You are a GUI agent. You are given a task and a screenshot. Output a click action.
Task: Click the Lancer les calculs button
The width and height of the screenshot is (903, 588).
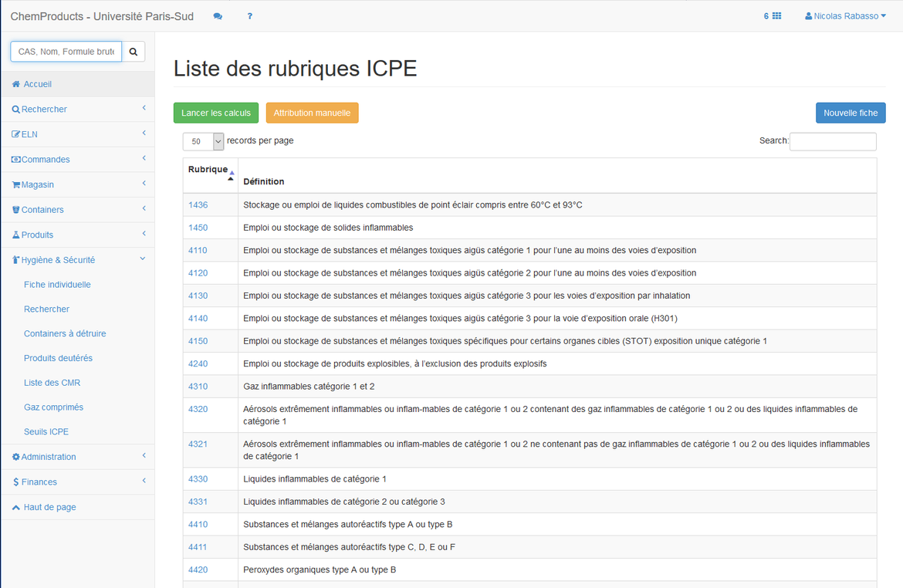click(216, 113)
